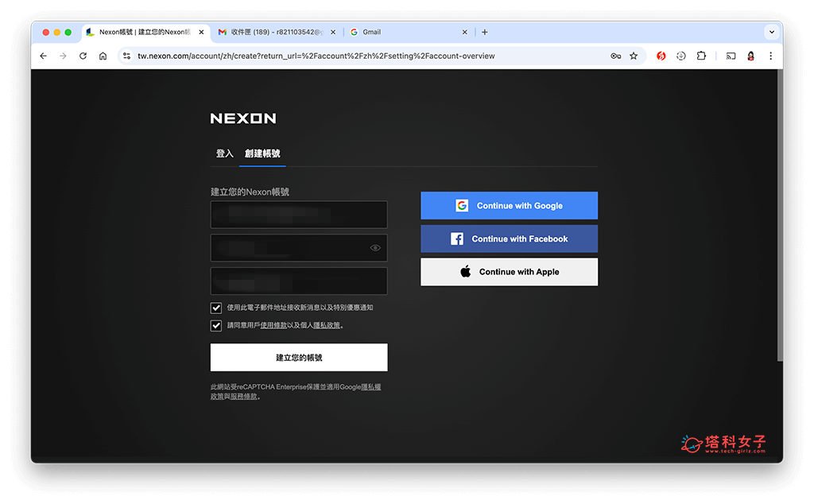Open the Chrome profile avatar
814x504 pixels.
pyautogui.click(x=750, y=56)
